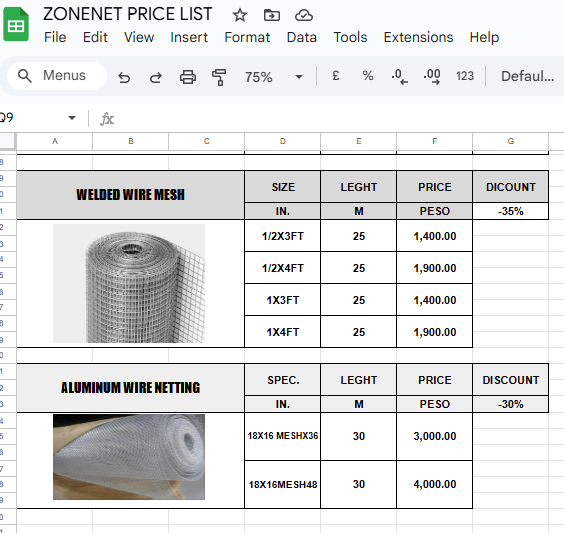The width and height of the screenshot is (564, 533).
Task: Select the 4,000.00 price cell
Action: (x=435, y=484)
